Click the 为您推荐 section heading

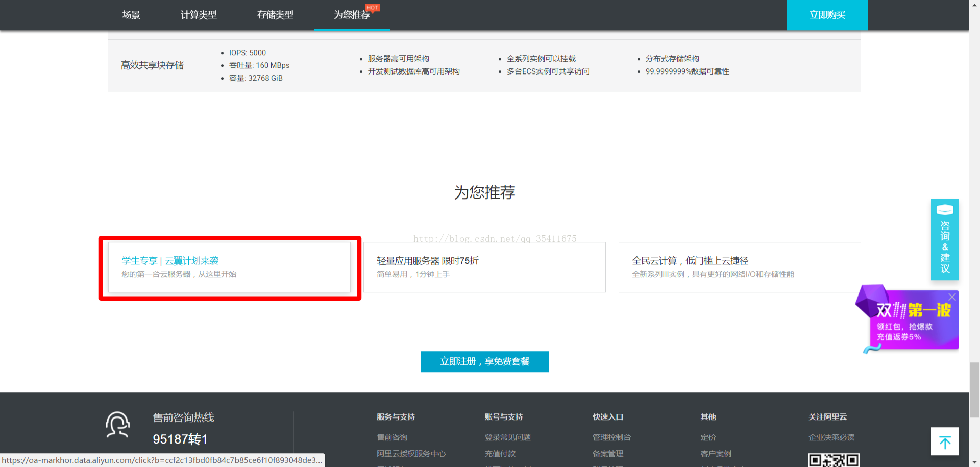484,192
